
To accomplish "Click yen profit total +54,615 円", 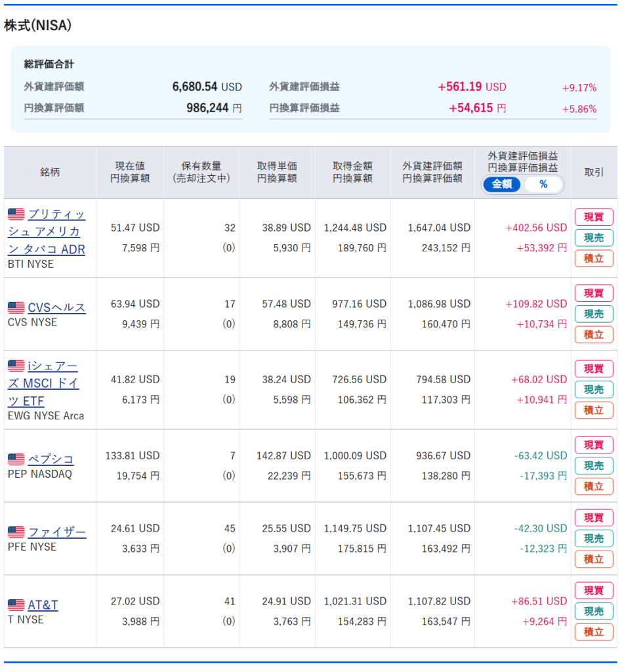I will pos(478,108).
